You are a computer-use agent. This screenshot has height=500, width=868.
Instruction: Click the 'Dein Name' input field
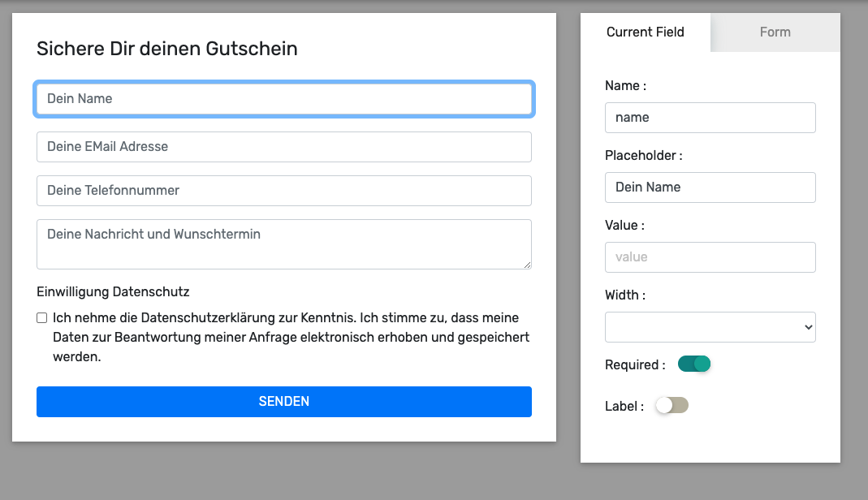283,99
